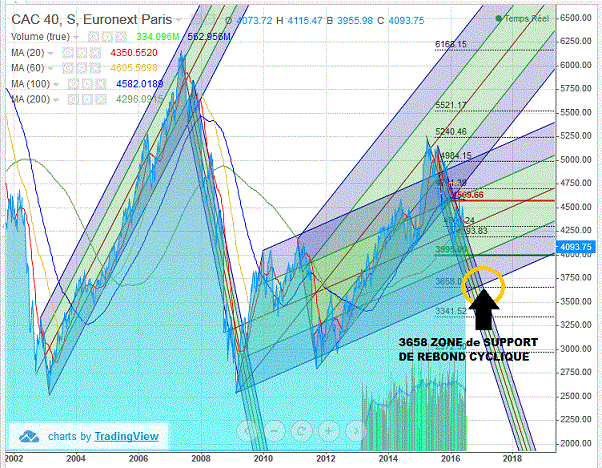The width and height of the screenshot is (602, 468).
Task: Open the MA (20) format settings icon
Action: [x=82, y=53]
